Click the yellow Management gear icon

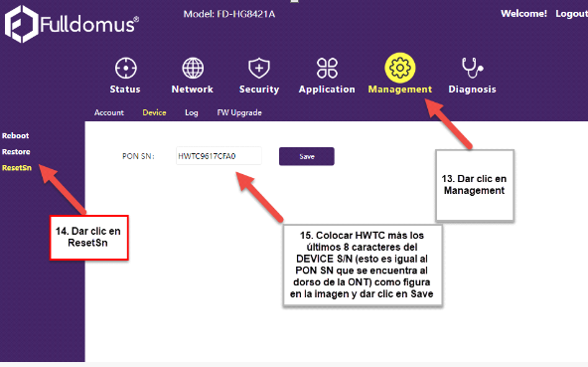399,68
